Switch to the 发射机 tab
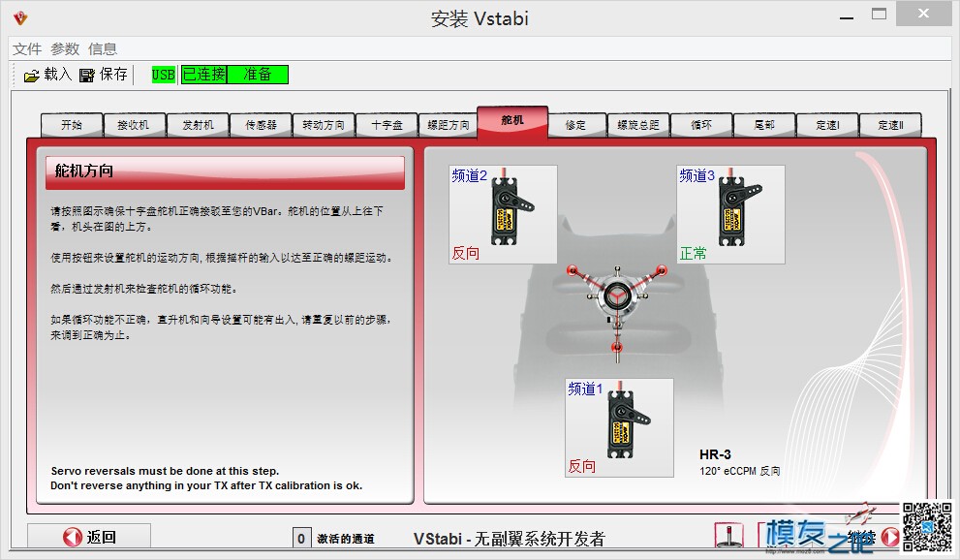Screen dimensions: 960x560 pos(198,125)
